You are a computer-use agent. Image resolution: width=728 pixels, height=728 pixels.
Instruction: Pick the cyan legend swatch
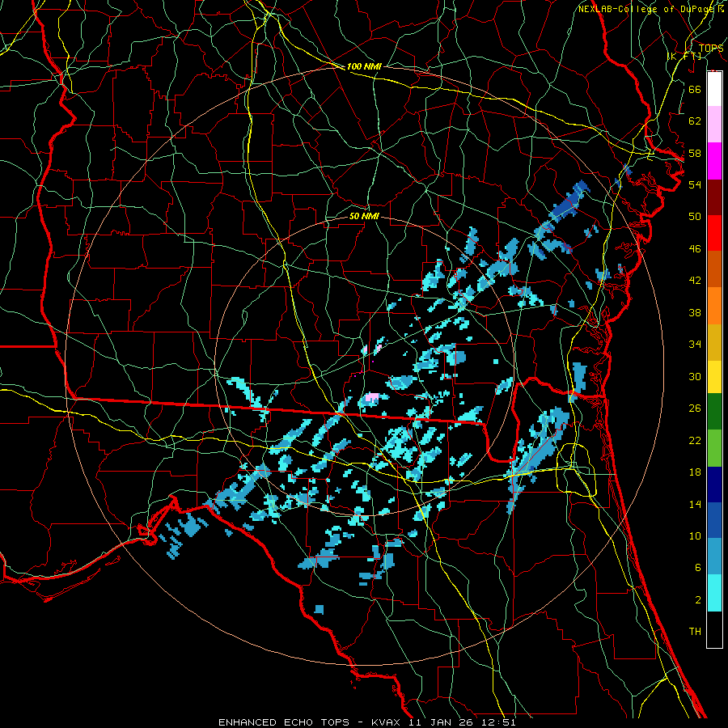pos(714,593)
